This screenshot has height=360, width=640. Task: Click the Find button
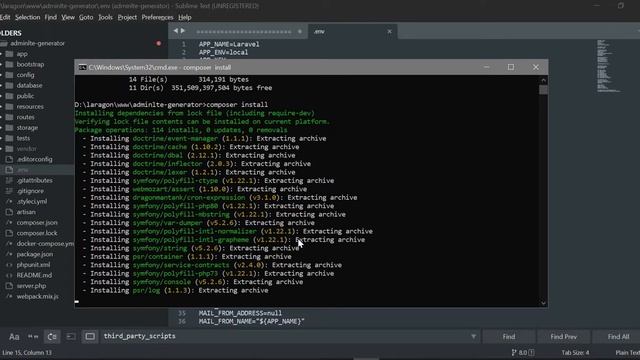point(509,337)
